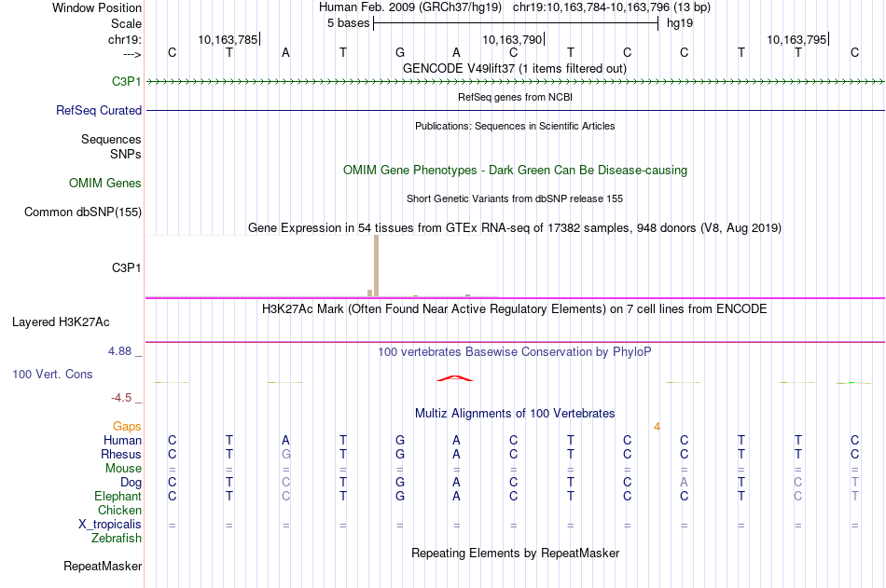Select the Dog species label
Screen dimensions: 886x588
pos(132,483)
